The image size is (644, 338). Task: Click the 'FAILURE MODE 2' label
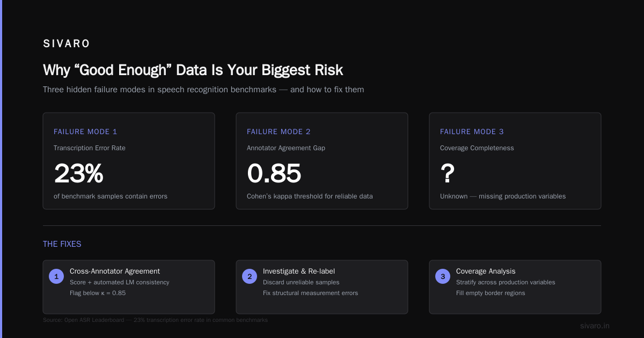click(x=279, y=131)
